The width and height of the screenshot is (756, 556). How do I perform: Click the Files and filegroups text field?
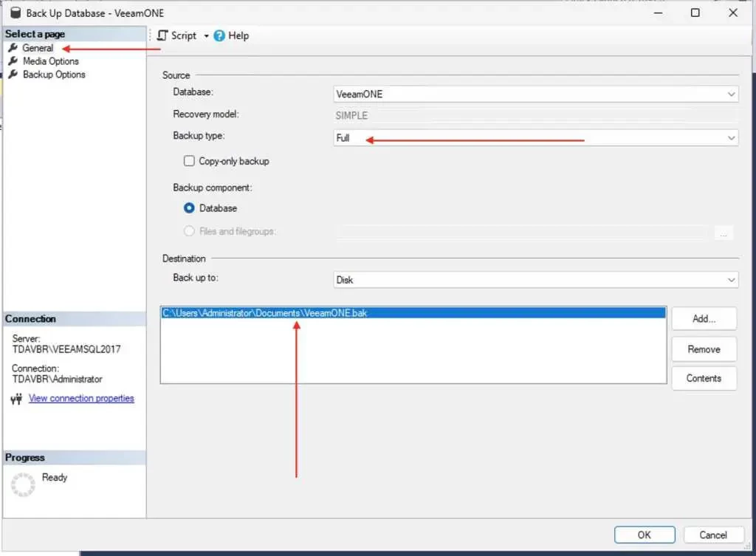523,233
